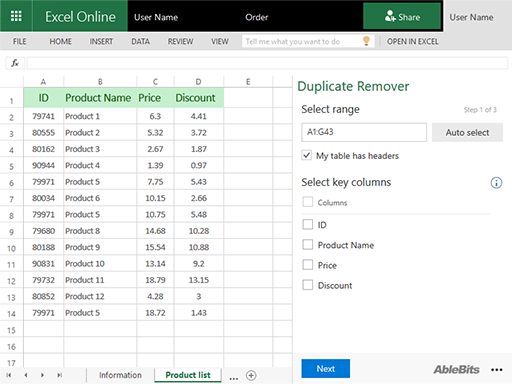
Task: Click the range input field A1:G43
Action: point(364,132)
